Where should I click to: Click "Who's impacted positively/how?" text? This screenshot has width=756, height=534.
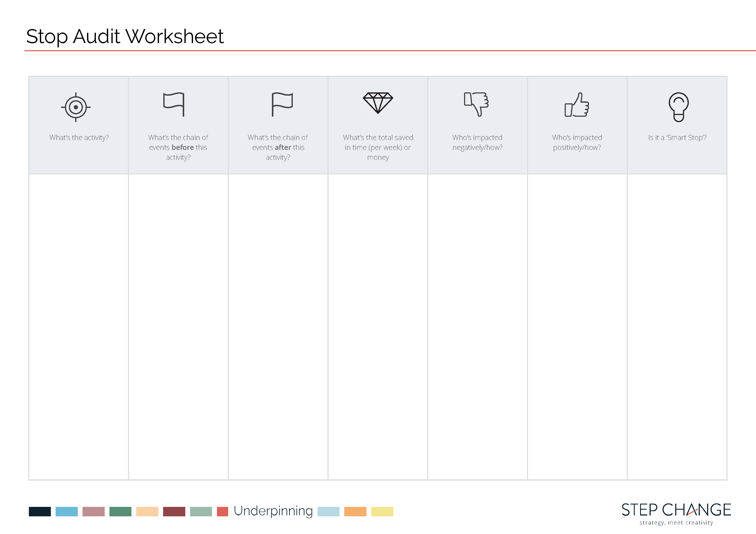577,143
